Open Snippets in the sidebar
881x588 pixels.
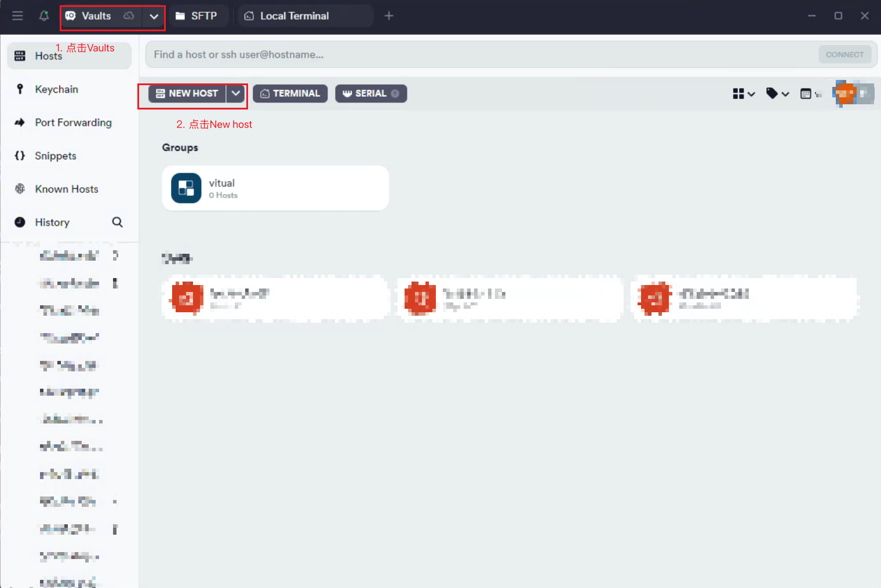point(55,156)
